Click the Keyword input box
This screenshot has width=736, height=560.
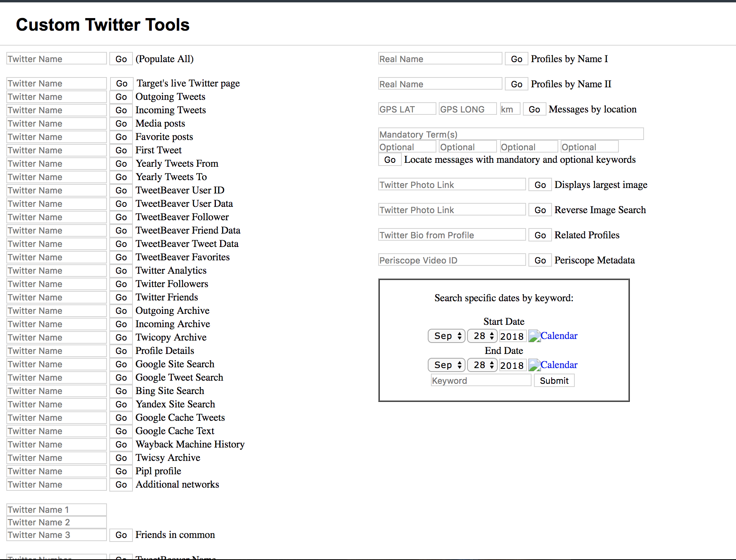(x=481, y=381)
